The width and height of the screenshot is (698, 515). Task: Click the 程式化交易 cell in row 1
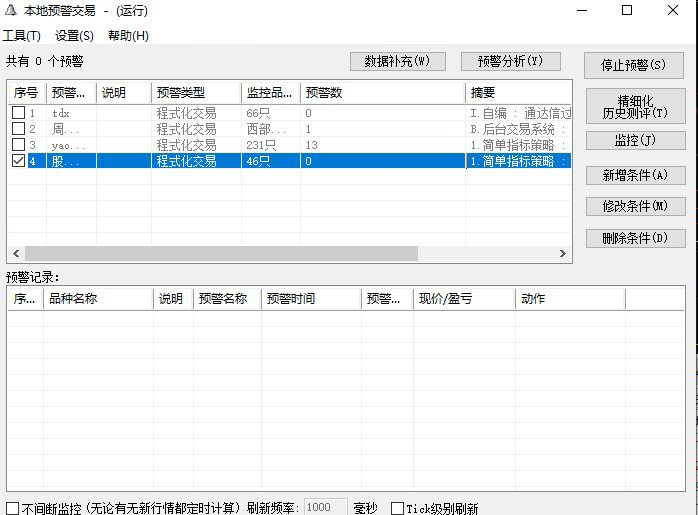(x=196, y=113)
